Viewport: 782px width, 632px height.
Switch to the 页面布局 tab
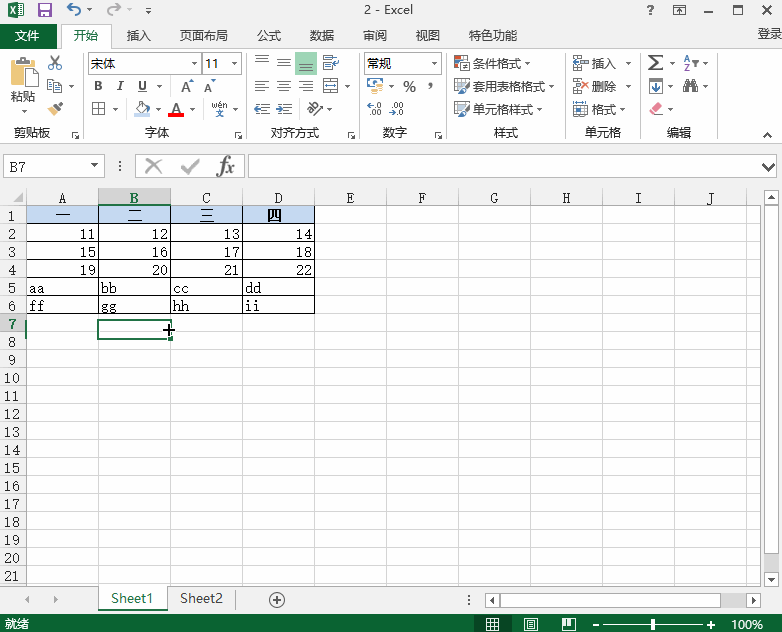203,35
